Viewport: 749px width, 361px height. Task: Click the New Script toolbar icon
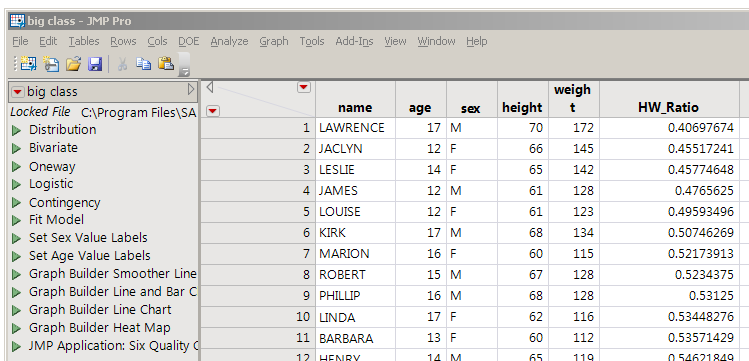50,64
